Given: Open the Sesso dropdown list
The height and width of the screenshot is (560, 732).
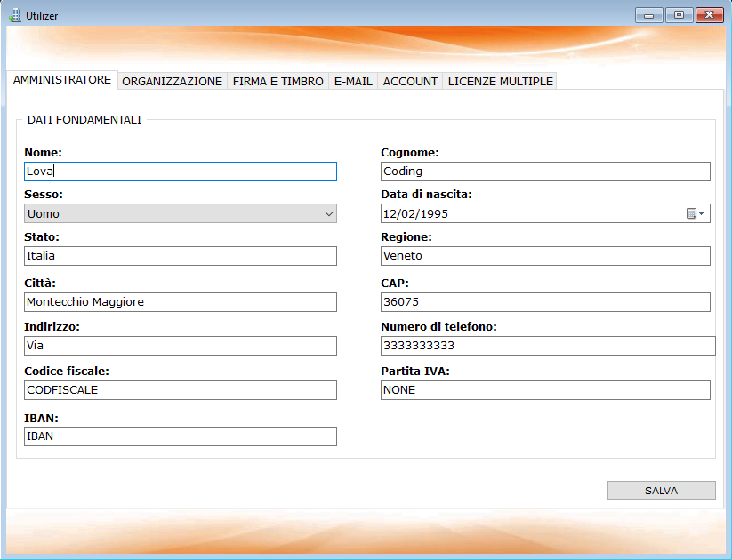Looking at the screenshot, I should pyautogui.click(x=326, y=213).
